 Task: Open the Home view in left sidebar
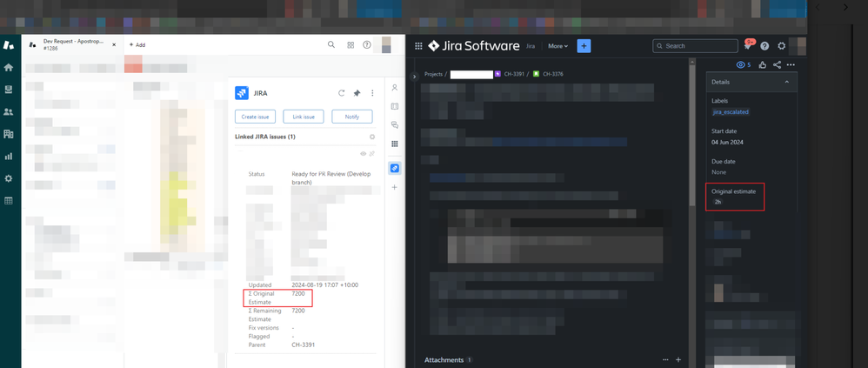coord(9,68)
